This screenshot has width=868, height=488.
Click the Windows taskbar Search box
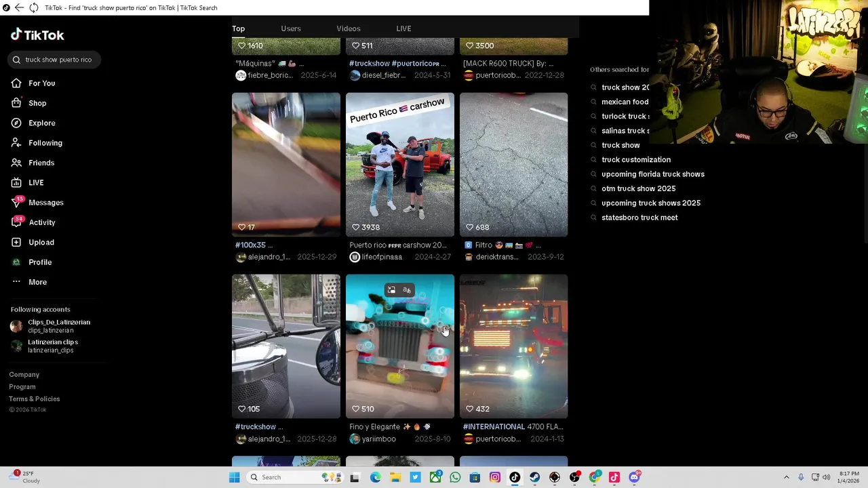point(294,477)
